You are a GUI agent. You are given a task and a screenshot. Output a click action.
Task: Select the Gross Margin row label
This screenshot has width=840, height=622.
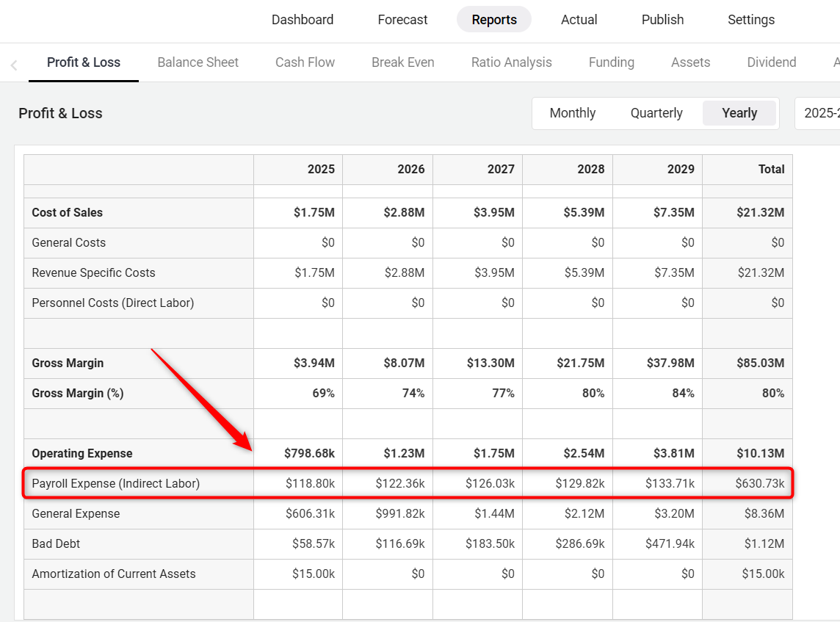68,364
